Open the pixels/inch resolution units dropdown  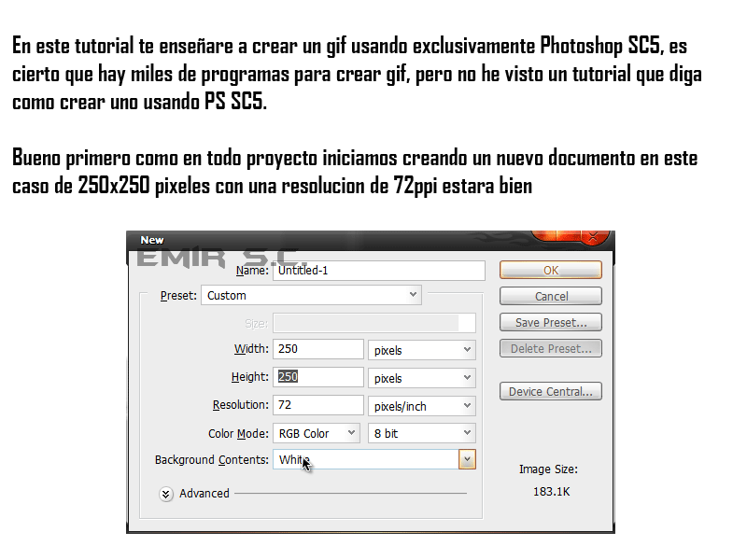tap(422, 406)
